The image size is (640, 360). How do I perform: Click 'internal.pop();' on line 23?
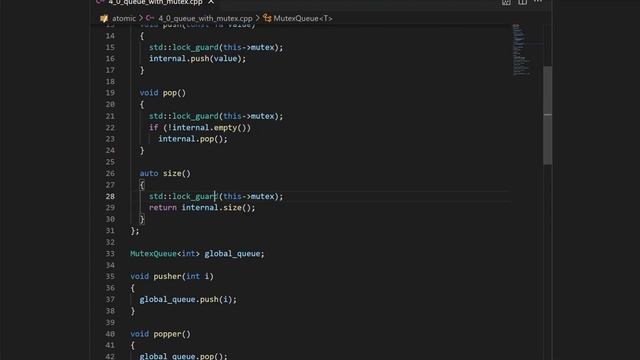pos(193,139)
